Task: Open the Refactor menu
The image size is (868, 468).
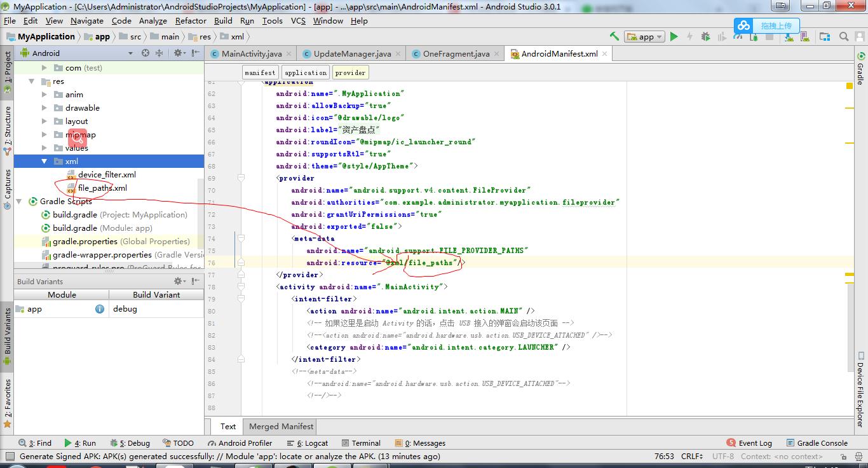Action: pos(191,20)
